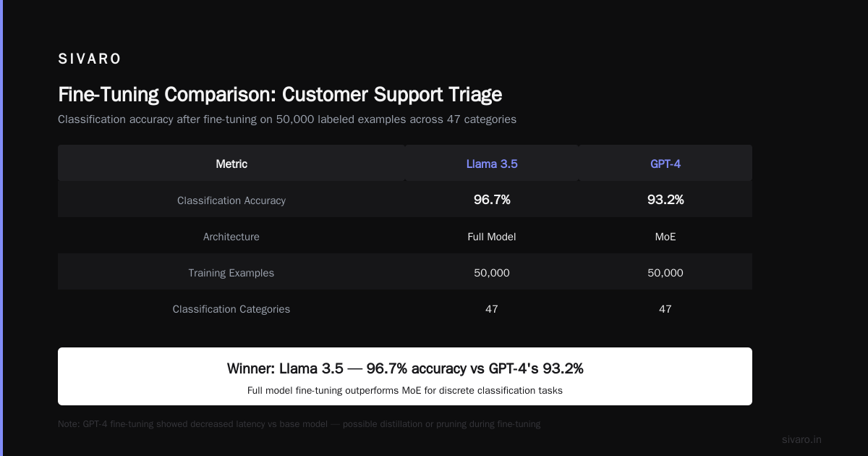Screen dimensions: 868x456
Task: Click the Winner: Llama 3.5 headline
Action: tap(405, 368)
